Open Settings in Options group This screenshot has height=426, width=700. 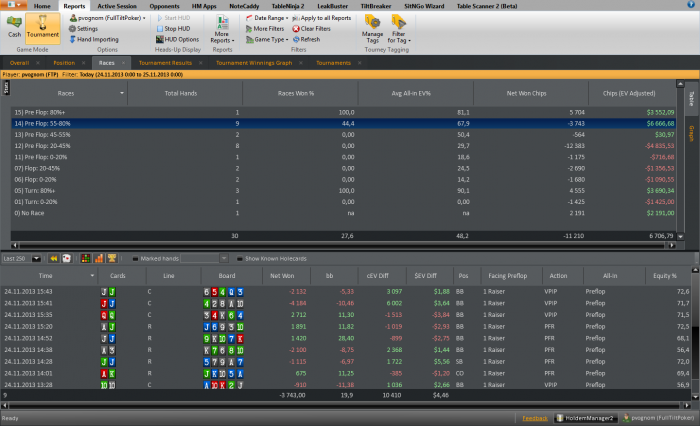[x=83, y=29]
